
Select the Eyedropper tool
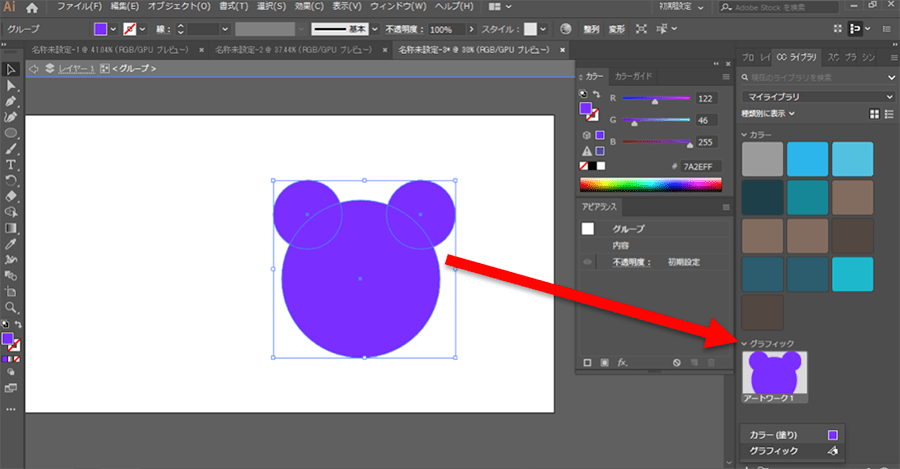tap(11, 243)
